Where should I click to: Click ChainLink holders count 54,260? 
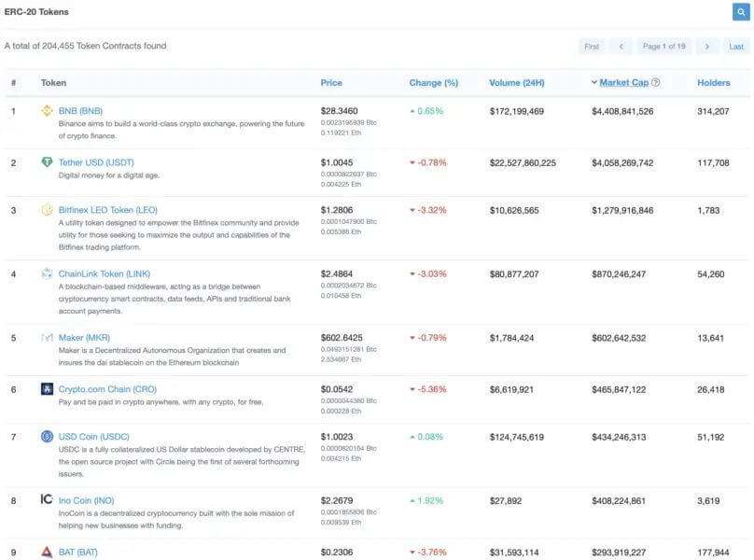[x=711, y=274]
